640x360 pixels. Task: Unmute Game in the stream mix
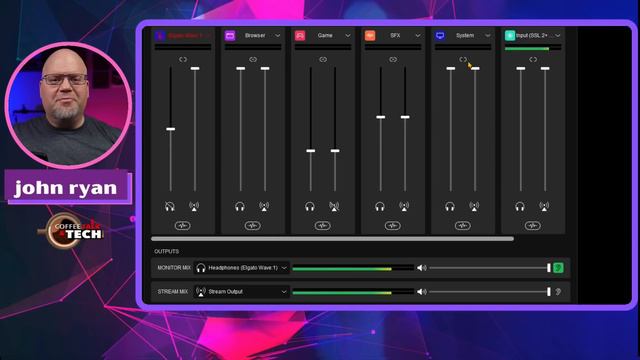click(334, 207)
